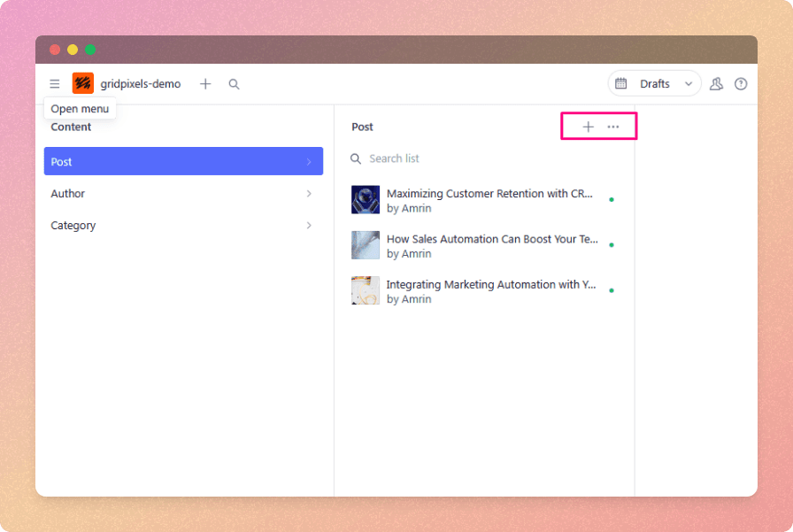Click the gridpixels-demo workspace name
Image resolution: width=793 pixels, height=532 pixels.
click(140, 84)
